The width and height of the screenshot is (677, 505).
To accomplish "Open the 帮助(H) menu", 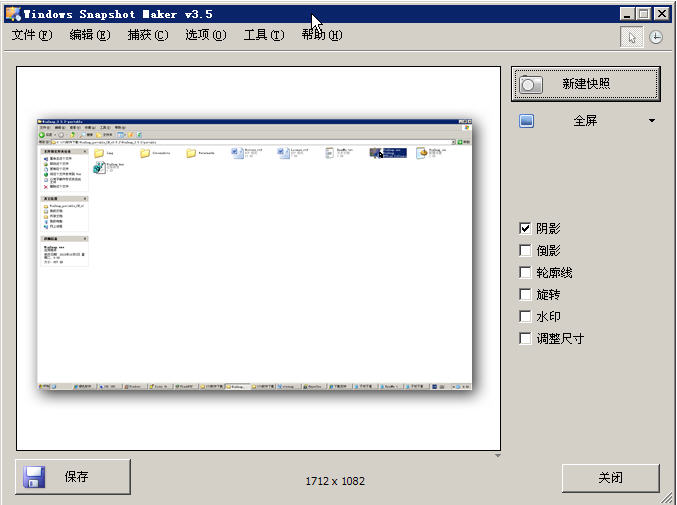I will 322,35.
